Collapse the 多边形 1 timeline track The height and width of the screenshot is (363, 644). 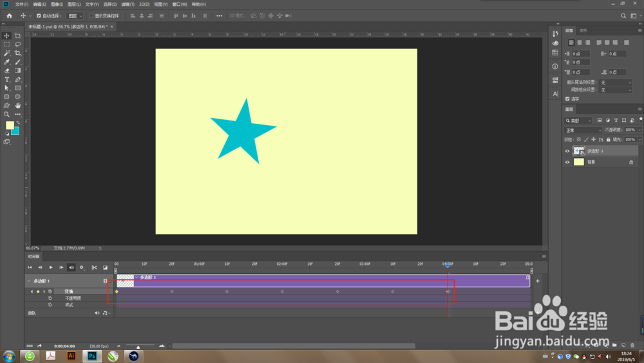click(x=29, y=281)
